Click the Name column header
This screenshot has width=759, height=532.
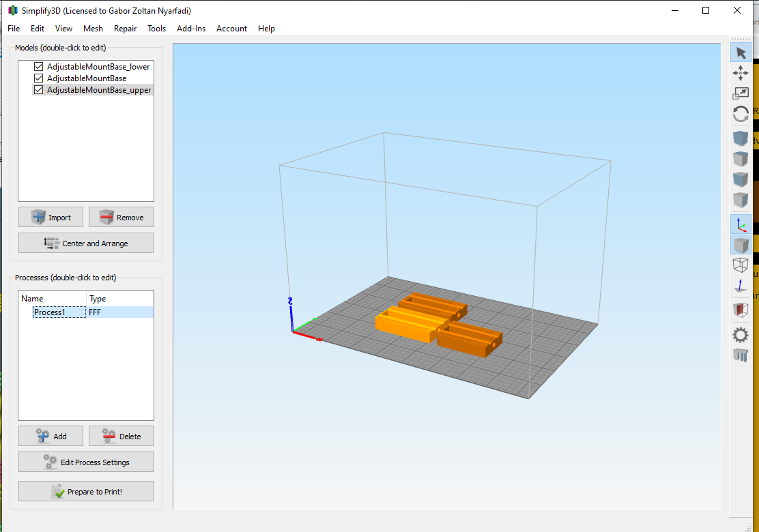pos(53,299)
